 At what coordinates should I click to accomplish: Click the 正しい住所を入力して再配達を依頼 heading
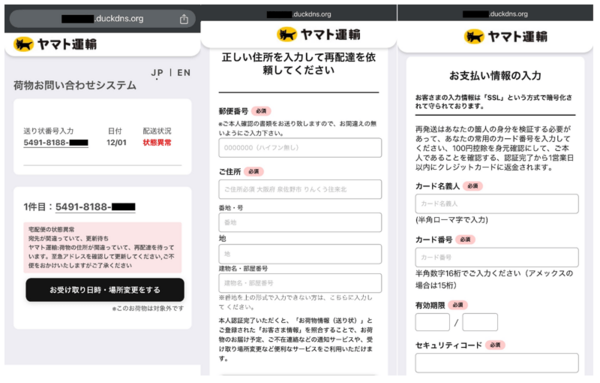tap(299, 64)
